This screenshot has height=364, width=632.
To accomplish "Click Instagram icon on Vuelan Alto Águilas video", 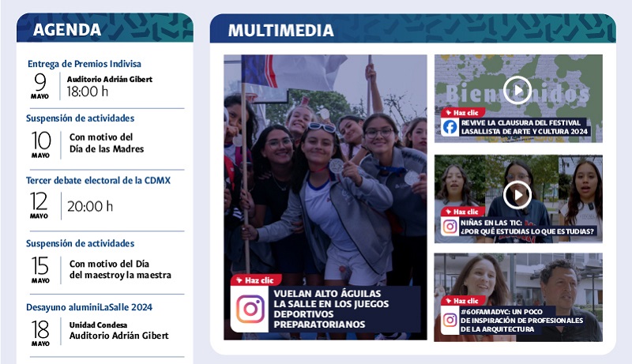I will coord(250,309).
